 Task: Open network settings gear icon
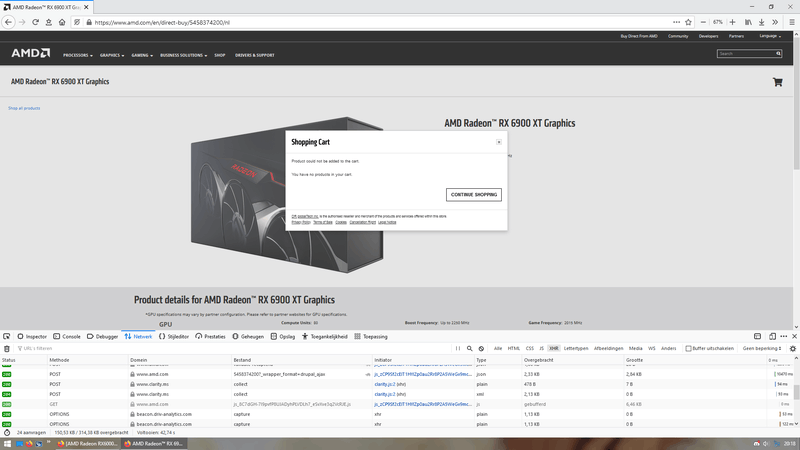792,348
